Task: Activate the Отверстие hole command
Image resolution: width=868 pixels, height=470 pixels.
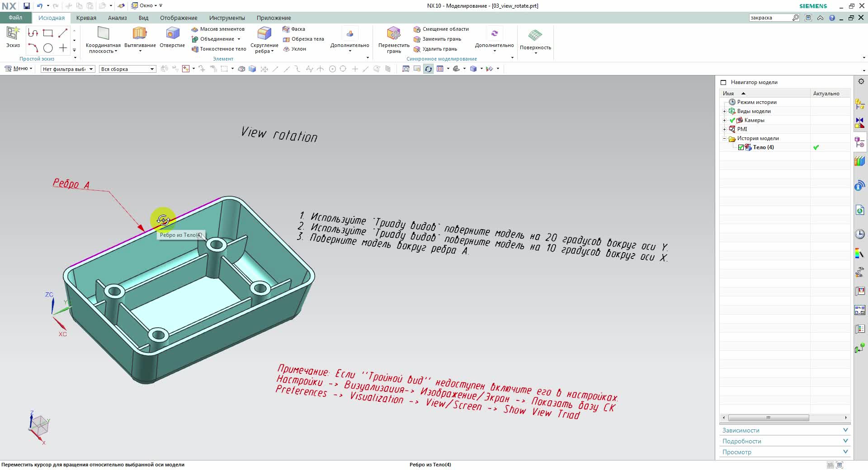Action: pos(172,37)
